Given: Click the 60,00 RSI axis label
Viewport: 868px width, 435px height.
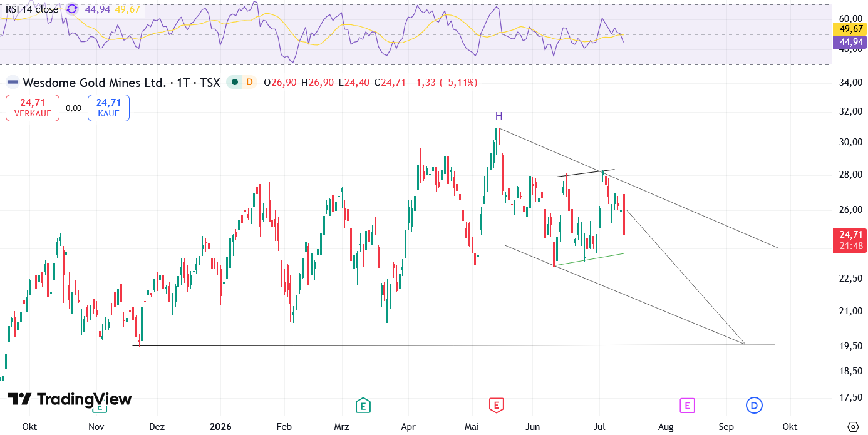Looking at the screenshot, I should click(852, 18).
